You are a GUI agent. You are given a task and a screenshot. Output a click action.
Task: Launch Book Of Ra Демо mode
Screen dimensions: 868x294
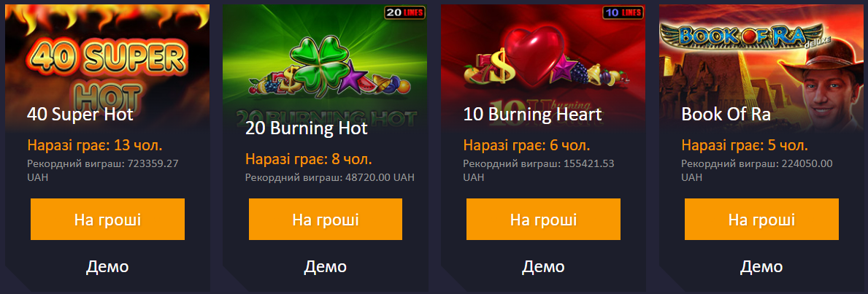click(x=761, y=267)
